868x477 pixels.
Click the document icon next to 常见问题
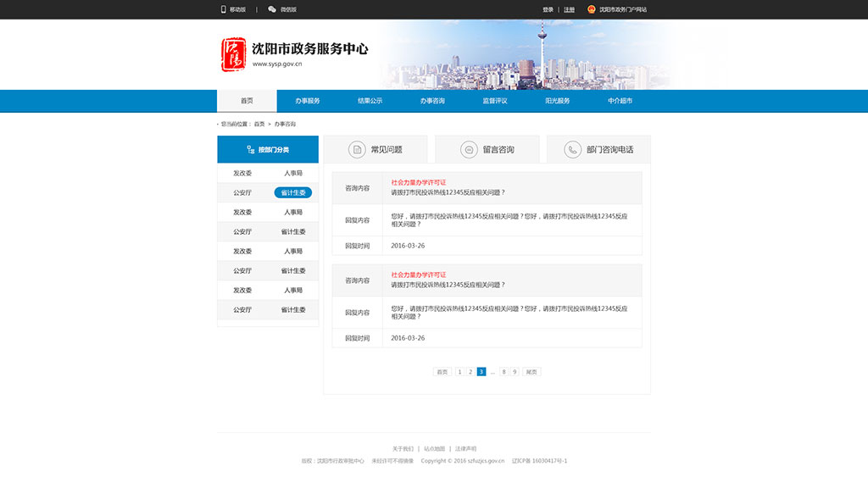point(358,150)
